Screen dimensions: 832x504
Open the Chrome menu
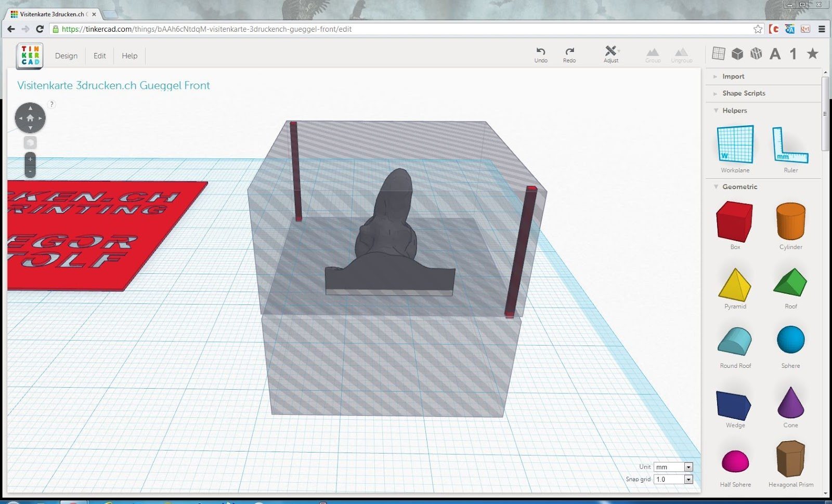click(x=822, y=29)
